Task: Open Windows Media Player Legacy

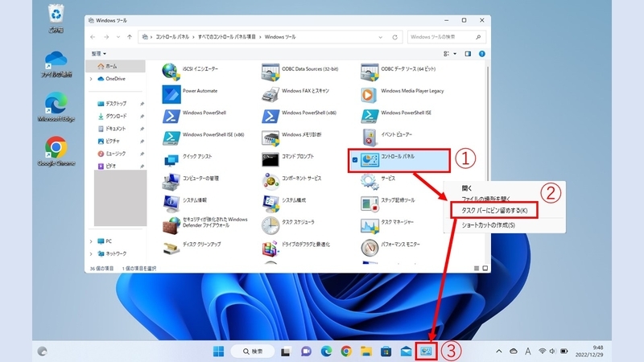Action: [x=402, y=93]
